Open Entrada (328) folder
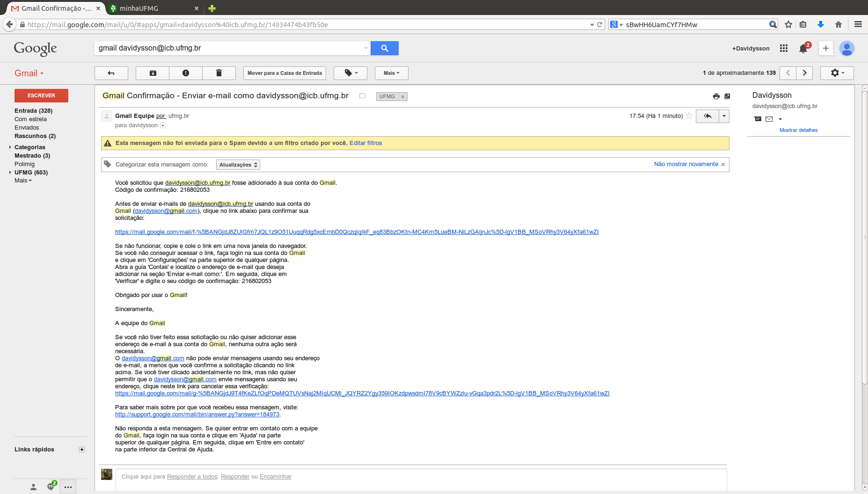Screen dimensions: 868x494 tap(33, 111)
